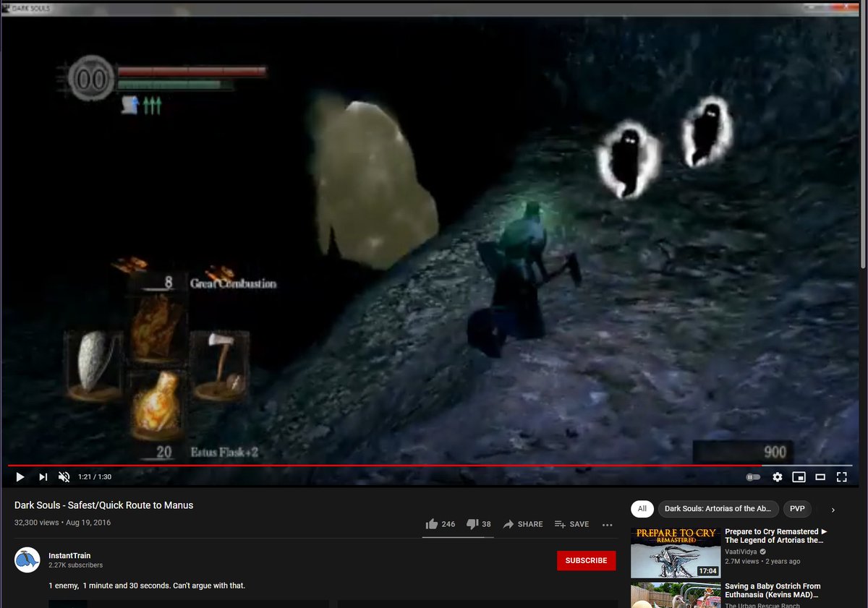Click the green arrows status buff icon

(152, 106)
